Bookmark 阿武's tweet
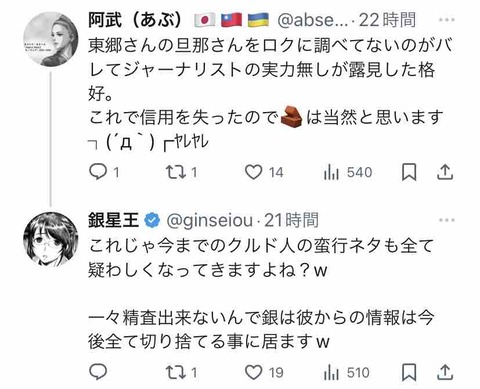Screen dimensions: 480x389 tap(409, 172)
